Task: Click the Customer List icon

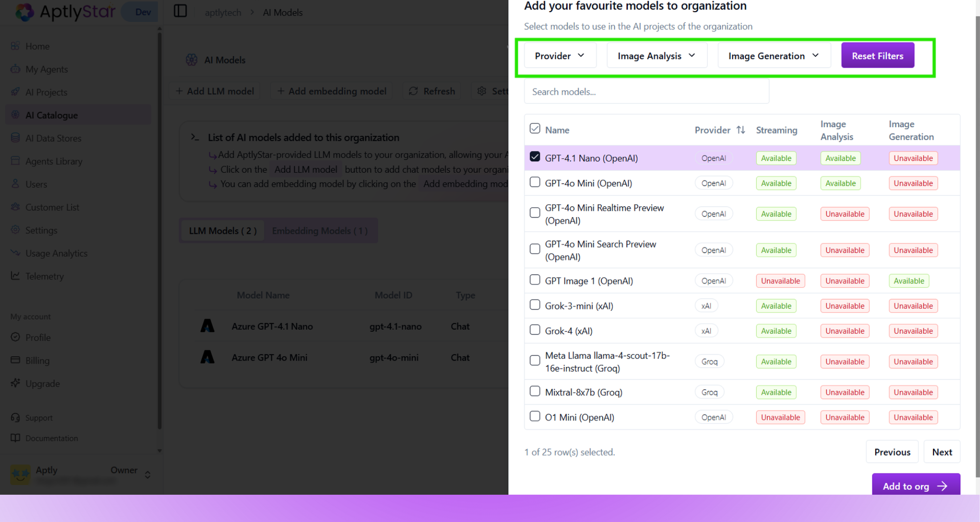Action: coord(16,207)
